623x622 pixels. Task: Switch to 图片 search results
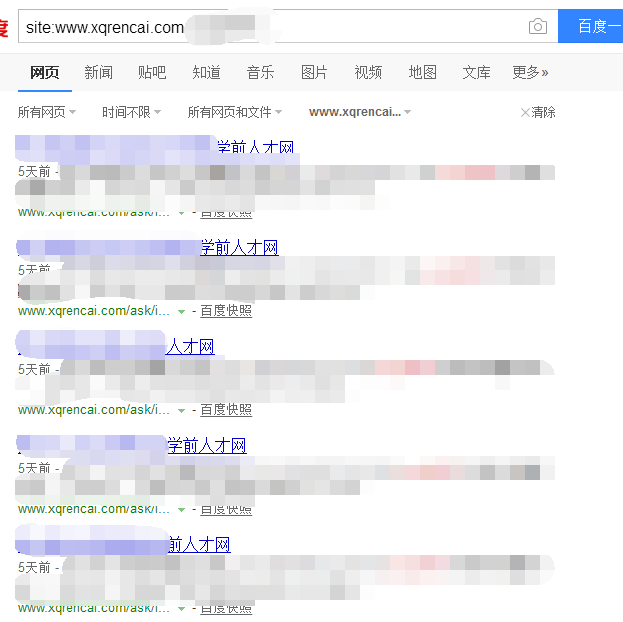tap(314, 72)
